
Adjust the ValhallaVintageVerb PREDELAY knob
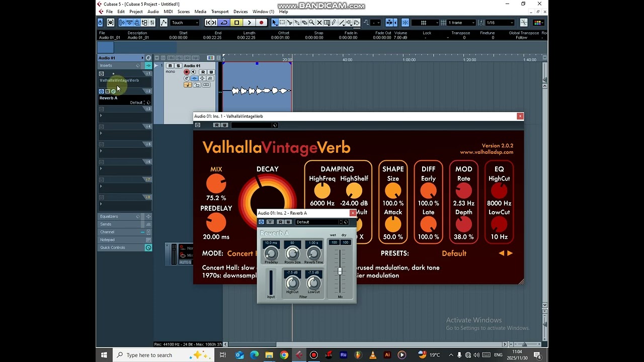coord(216,223)
